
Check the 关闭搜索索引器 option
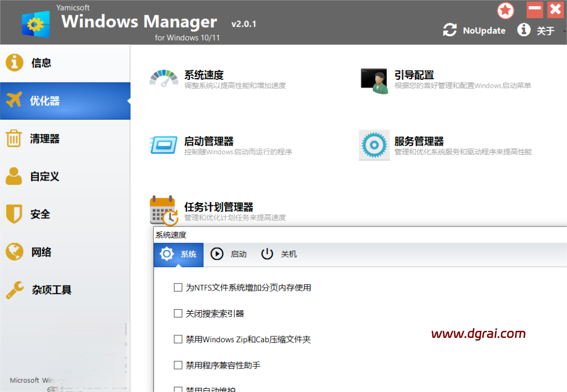178,313
